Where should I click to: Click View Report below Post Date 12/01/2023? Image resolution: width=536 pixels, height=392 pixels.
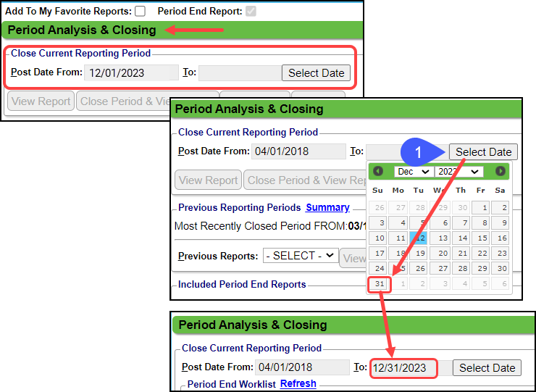pyautogui.click(x=41, y=101)
